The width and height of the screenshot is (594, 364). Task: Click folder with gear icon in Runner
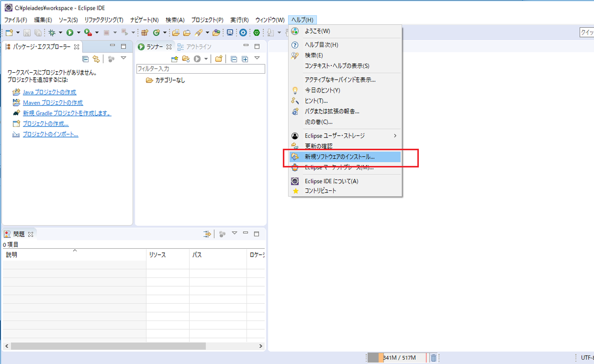coord(186,59)
